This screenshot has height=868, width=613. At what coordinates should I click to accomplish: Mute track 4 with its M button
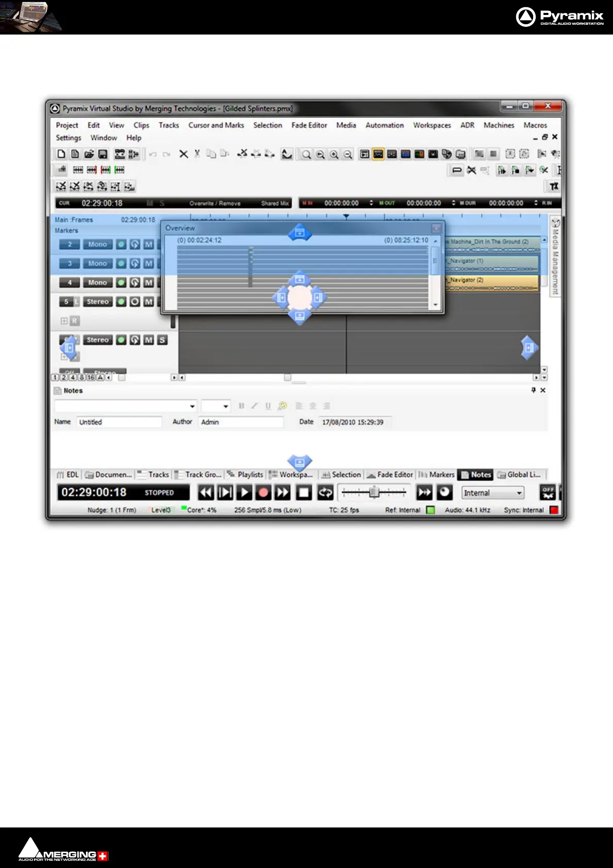[148, 282]
